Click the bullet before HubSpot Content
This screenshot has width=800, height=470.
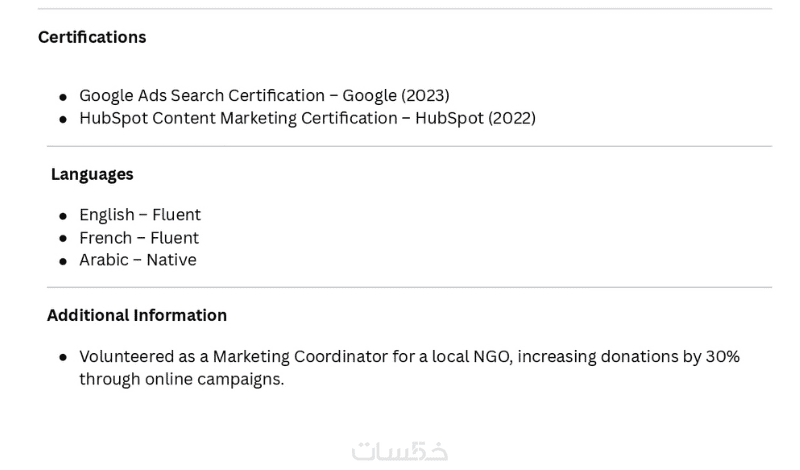63,119
